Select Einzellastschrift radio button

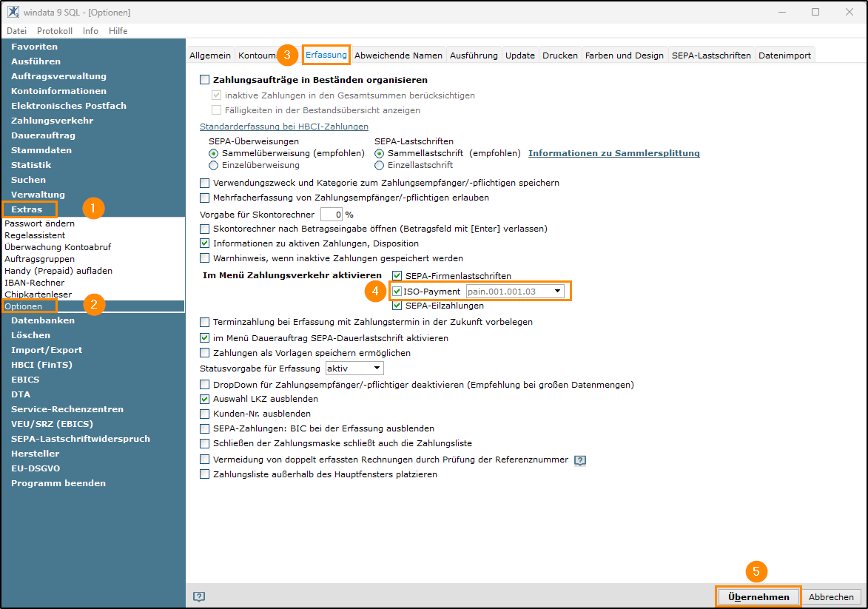pos(379,166)
